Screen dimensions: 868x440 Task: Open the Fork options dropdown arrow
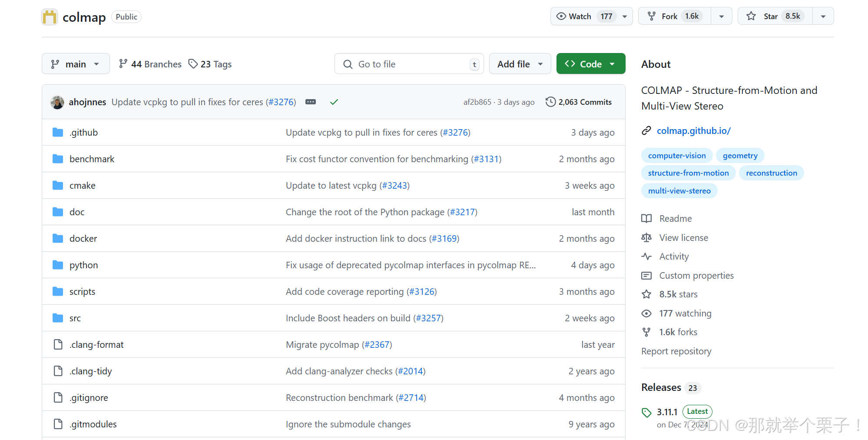point(722,17)
